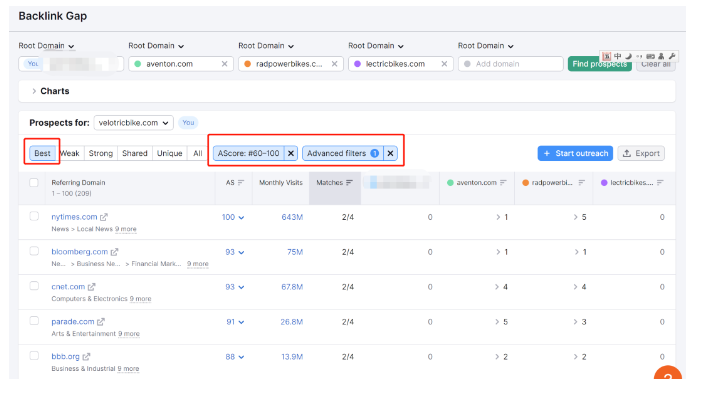Click 643M monthly visits for nytimes.com

click(292, 217)
